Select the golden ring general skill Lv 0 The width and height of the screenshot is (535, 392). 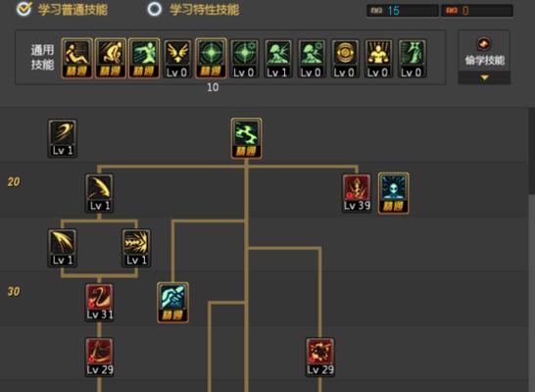345,59
